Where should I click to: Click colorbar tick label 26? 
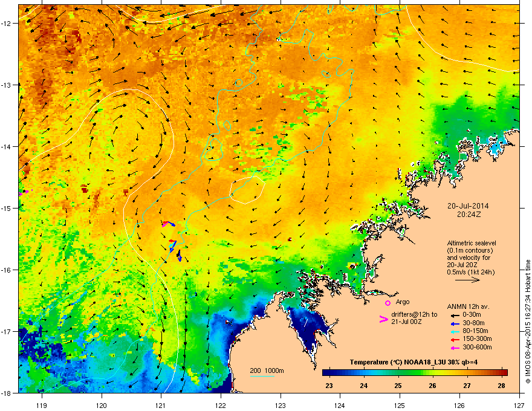tap(433, 386)
